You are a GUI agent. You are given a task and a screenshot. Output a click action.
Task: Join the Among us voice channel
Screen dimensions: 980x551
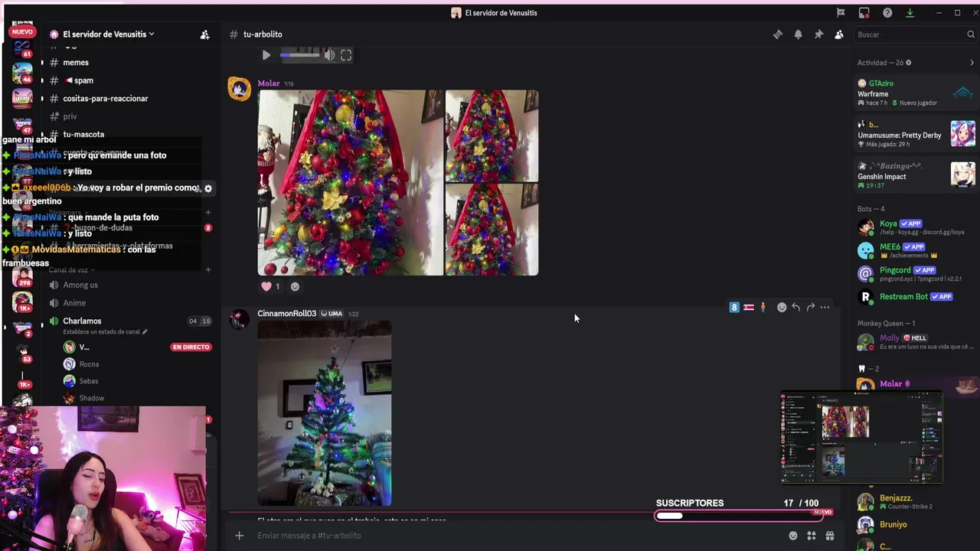click(x=80, y=285)
